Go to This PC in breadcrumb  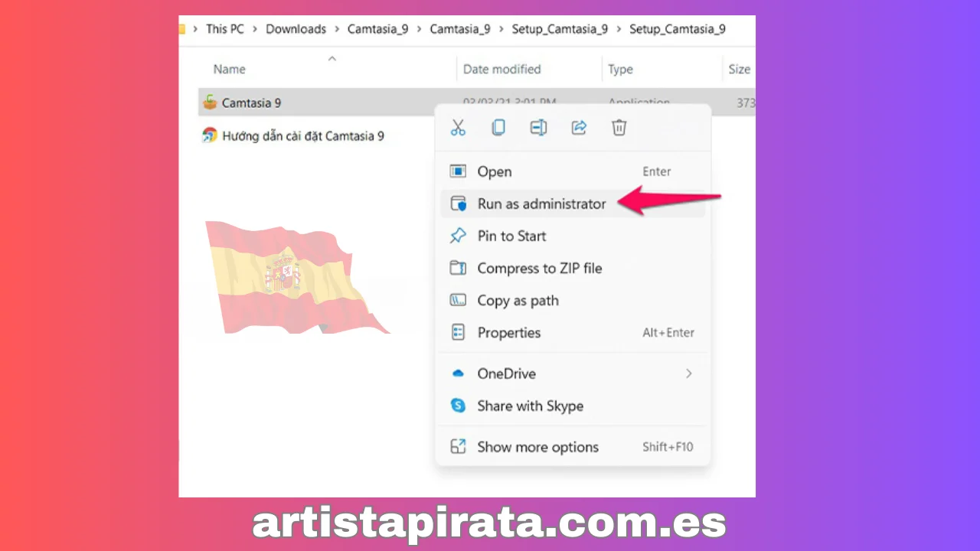point(225,29)
